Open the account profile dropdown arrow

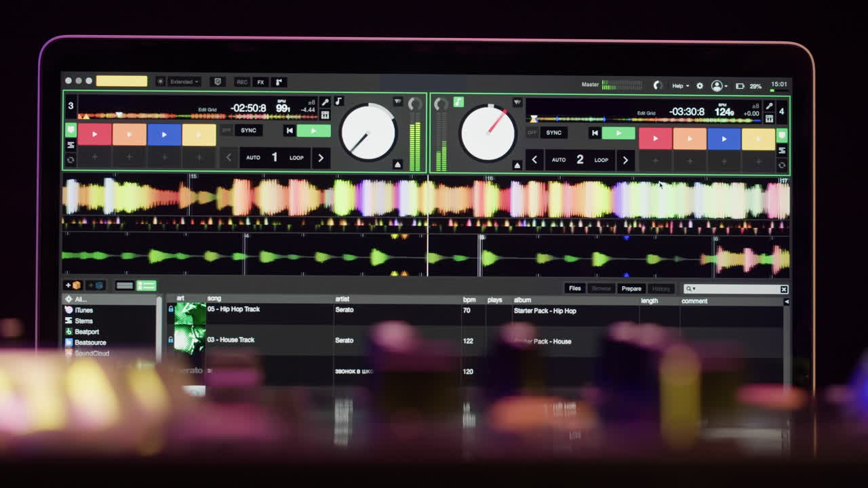point(726,86)
